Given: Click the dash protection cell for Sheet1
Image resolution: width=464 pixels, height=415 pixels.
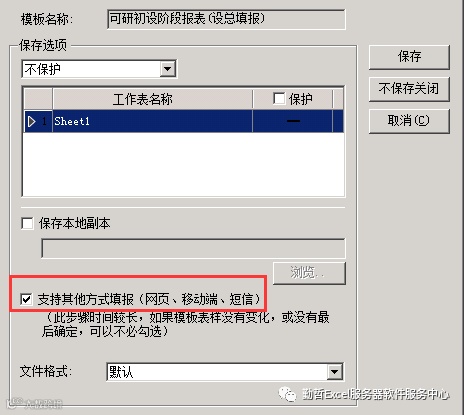Looking at the screenshot, I should coord(293,121).
